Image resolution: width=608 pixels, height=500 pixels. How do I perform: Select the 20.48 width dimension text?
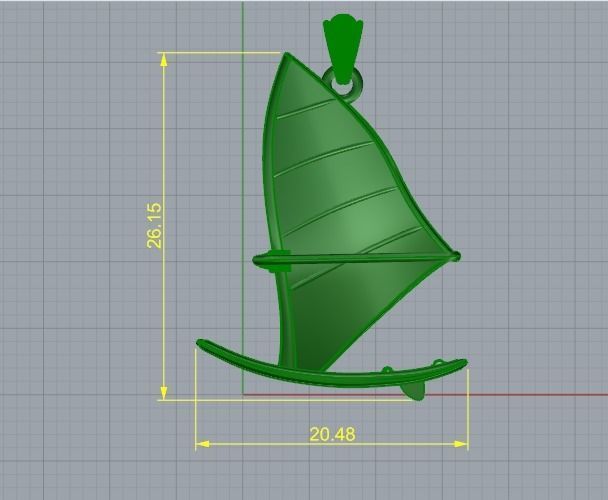[332, 434]
